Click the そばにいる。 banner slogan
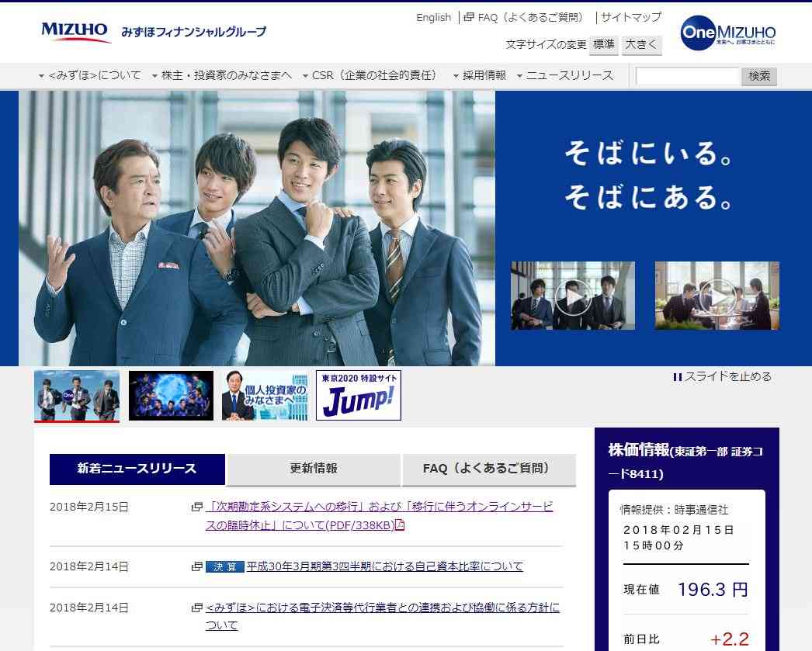The image size is (812, 651). [x=648, y=153]
